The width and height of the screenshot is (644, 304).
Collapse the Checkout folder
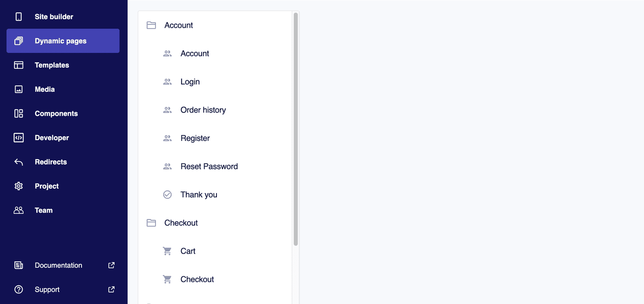click(x=151, y=222)
